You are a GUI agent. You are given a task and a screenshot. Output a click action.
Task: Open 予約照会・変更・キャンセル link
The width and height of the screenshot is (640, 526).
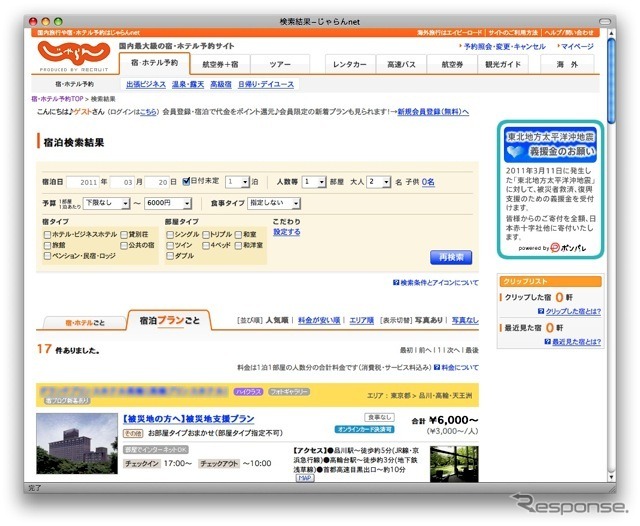click(x=504, y=47)
